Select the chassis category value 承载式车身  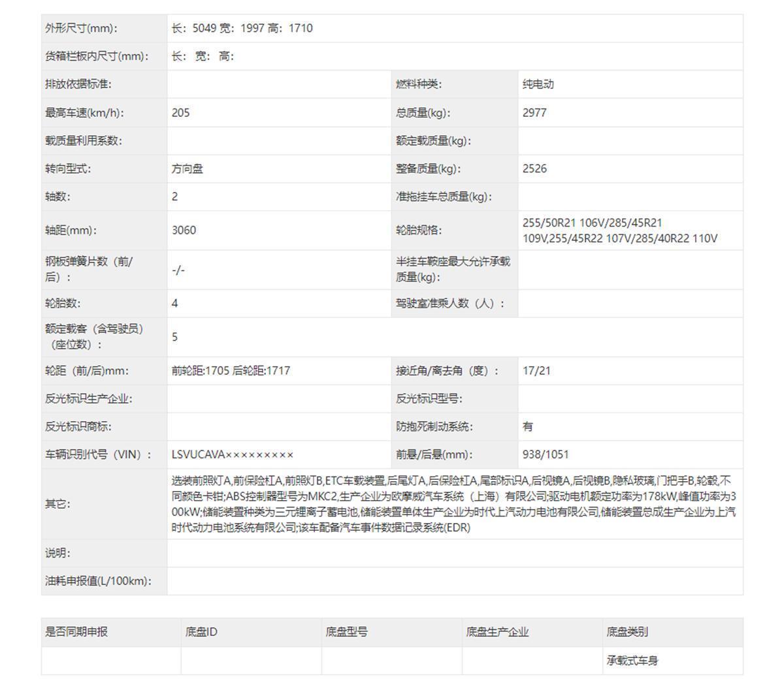[x=632, y=661]
